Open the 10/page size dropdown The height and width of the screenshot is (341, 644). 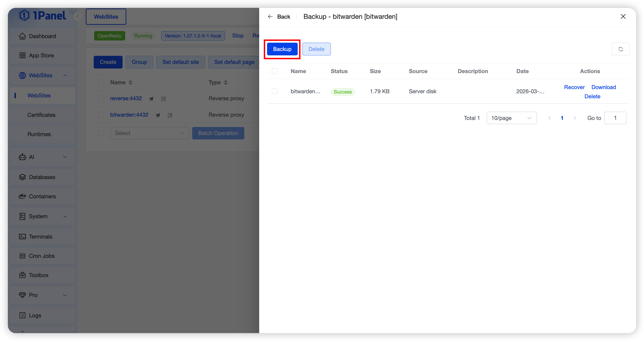(511, 118)
